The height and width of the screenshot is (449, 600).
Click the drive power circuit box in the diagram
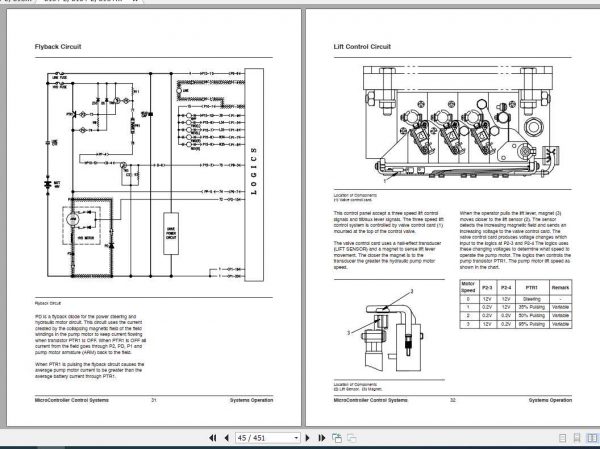click(x=171, y=233)
